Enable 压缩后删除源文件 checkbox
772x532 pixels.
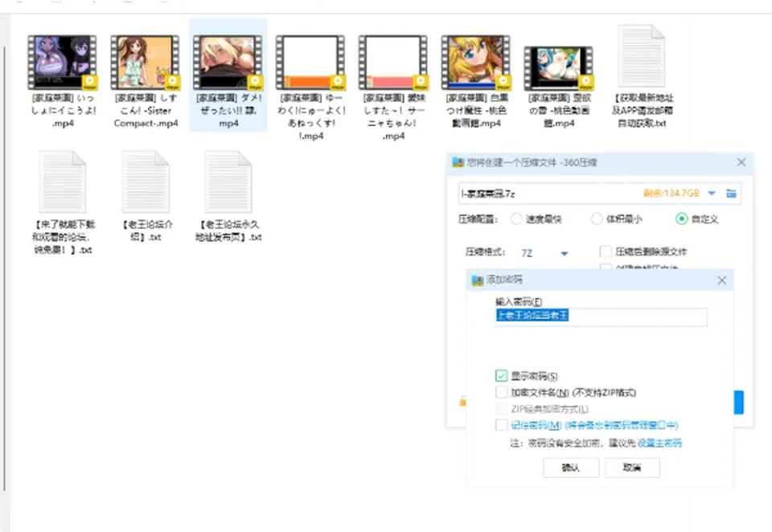(x=606, y=252)
